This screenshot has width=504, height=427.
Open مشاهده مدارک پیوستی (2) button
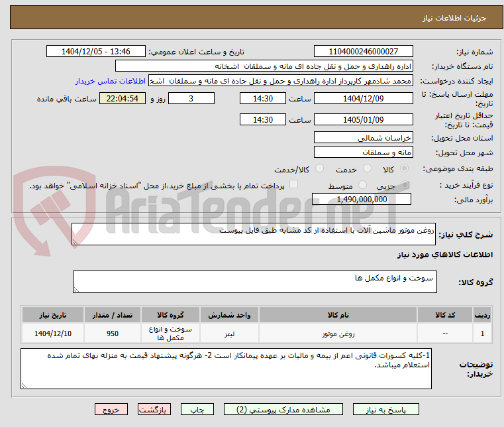(283, 410)
